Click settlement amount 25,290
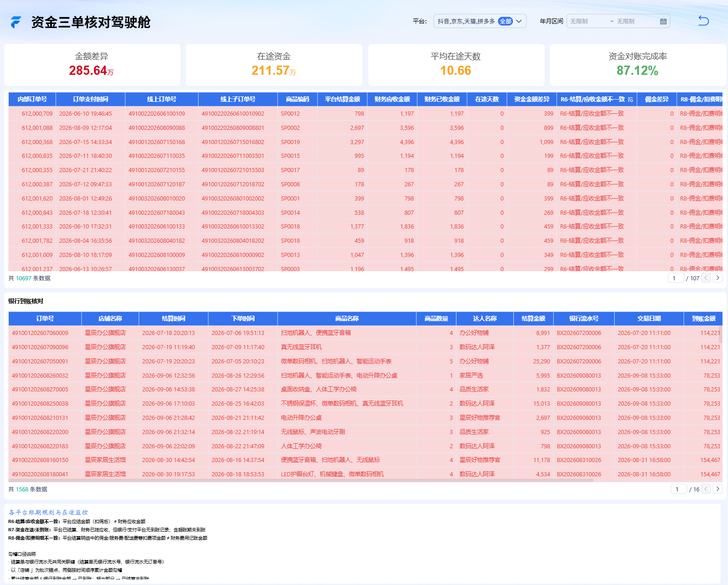 pyautogui.click(x=541, y=362)
